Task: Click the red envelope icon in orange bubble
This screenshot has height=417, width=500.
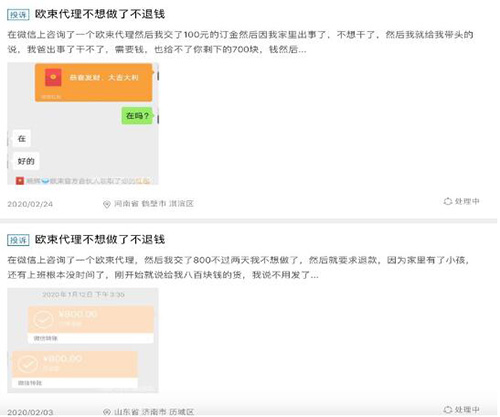Action: tap(53, 77)
